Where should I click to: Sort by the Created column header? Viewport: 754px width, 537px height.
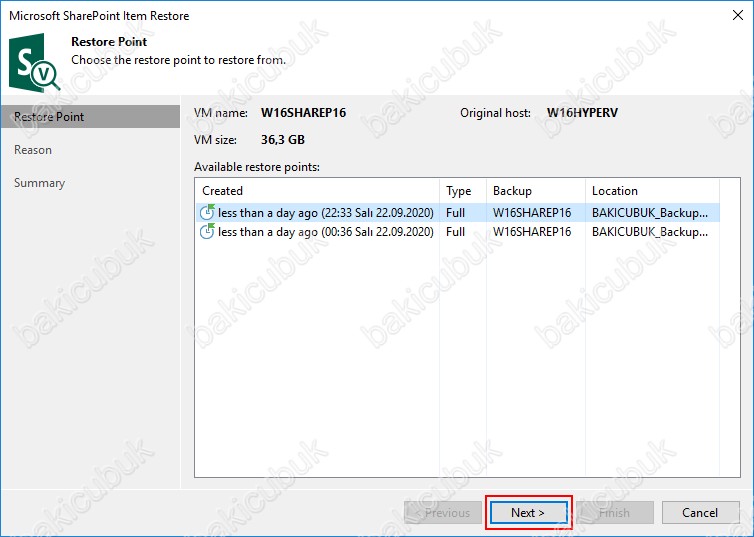pyautogui.click(x=317, y=191)
